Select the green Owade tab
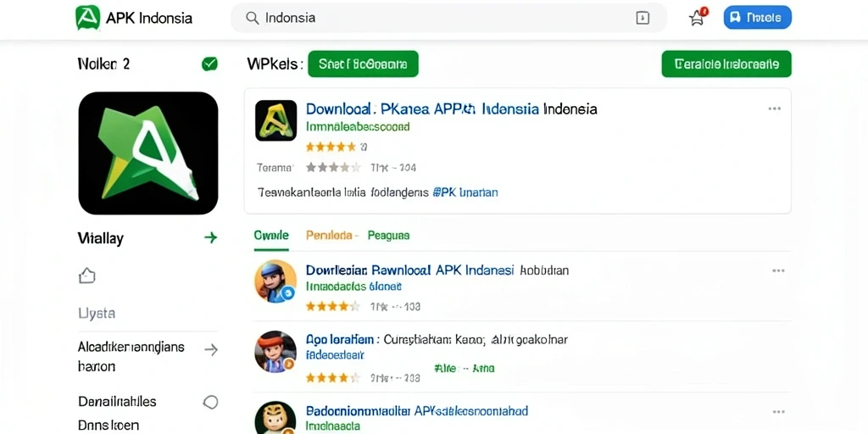This screenshot has height=434, width=868. 271,235
